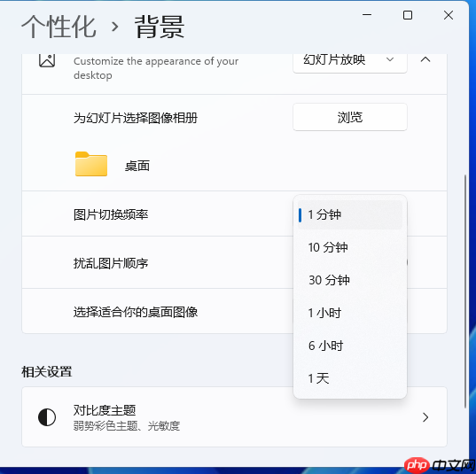
Task: Set picture change frequency to 1 天
Action: pos(350,378)
